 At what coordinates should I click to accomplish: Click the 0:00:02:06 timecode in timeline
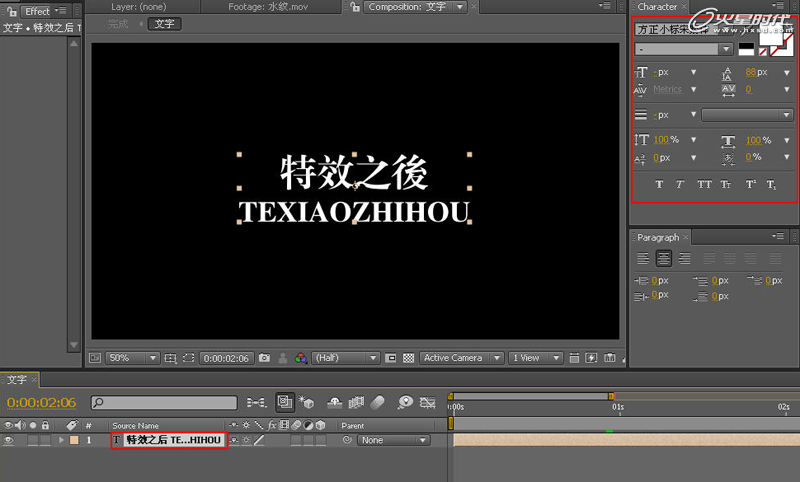click(42, 402)
